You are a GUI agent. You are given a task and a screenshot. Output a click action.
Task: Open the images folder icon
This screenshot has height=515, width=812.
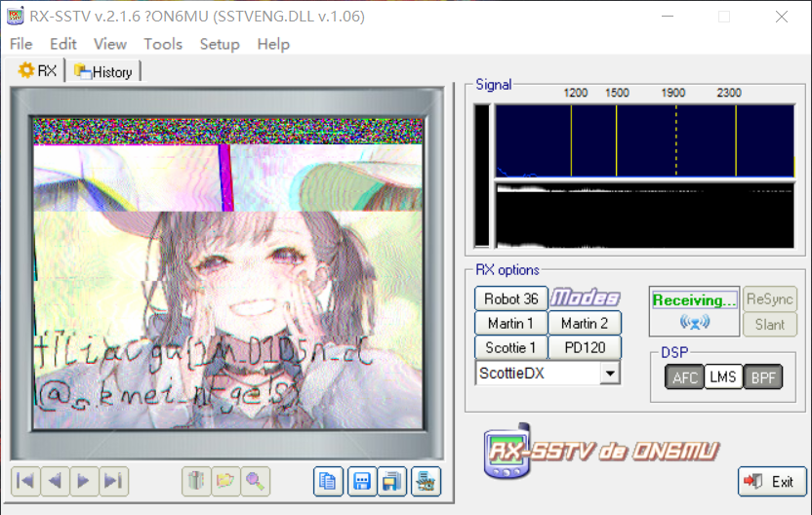pyautogui.click(x=225, y=481)
